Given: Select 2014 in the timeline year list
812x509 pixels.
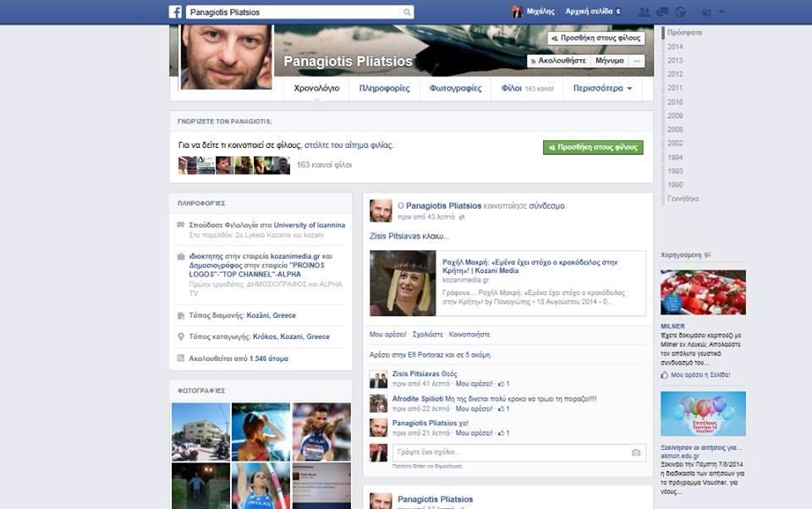Looking at the screenshot, I should [x=675, y=47].
